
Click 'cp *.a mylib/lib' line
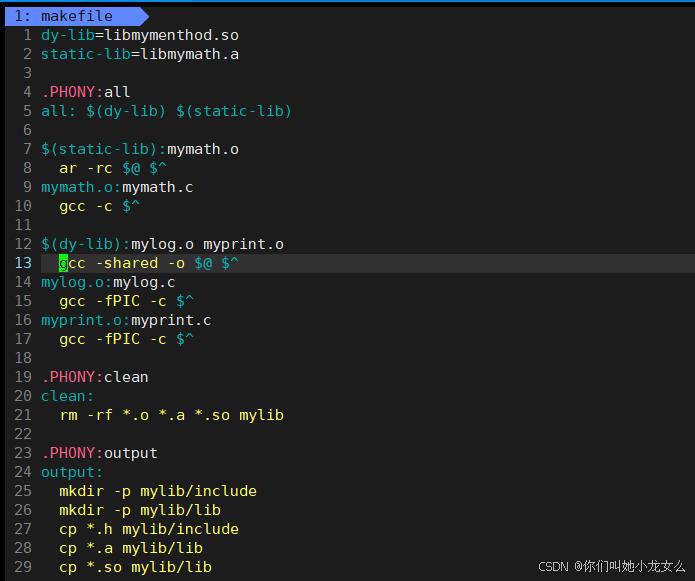(131, 548)
